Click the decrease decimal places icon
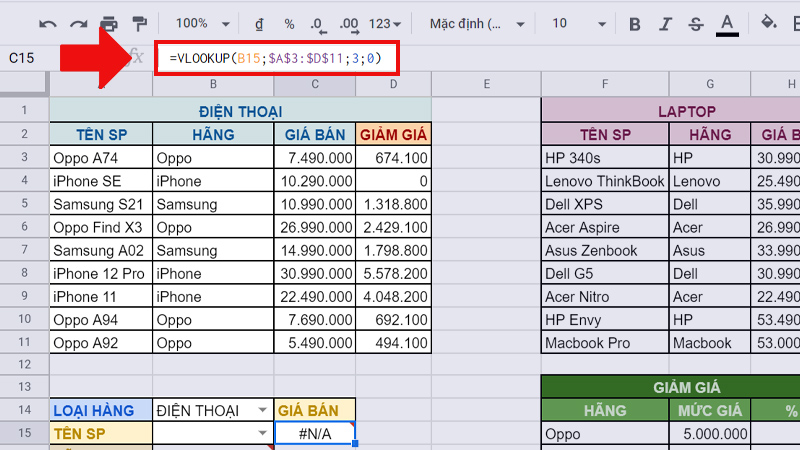Viewport: 800px width, 450px height. [x=318, y=23]
